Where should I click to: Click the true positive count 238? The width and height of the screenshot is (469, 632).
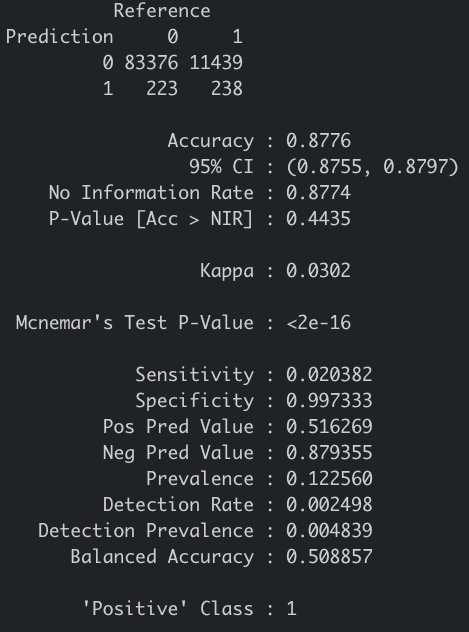tap(227, 89)
